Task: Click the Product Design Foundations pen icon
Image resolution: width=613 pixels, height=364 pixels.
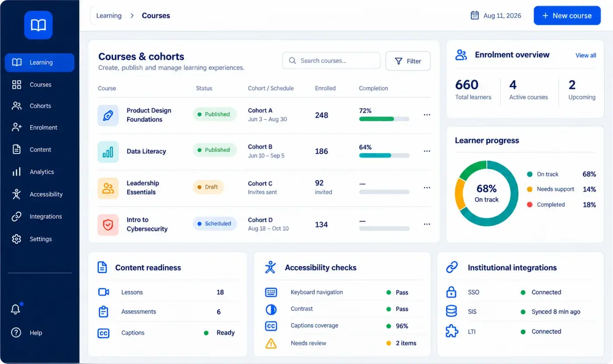Action: coord(108,115)
